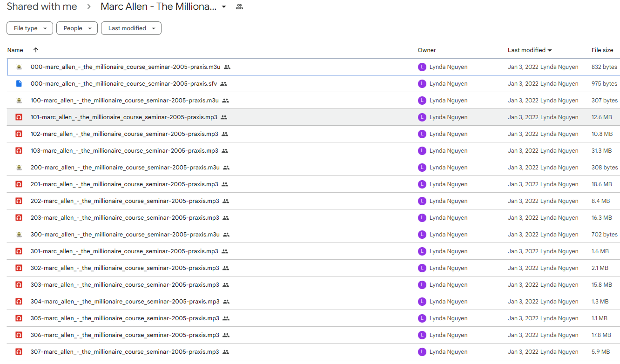Open the File type filter dropdown

coord(30,28)
